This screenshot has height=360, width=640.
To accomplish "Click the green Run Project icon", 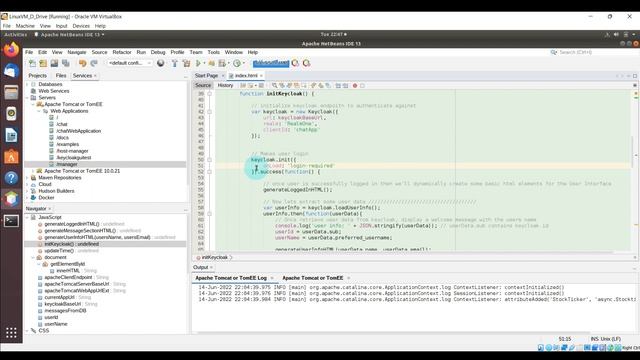I will click(198, 63).
